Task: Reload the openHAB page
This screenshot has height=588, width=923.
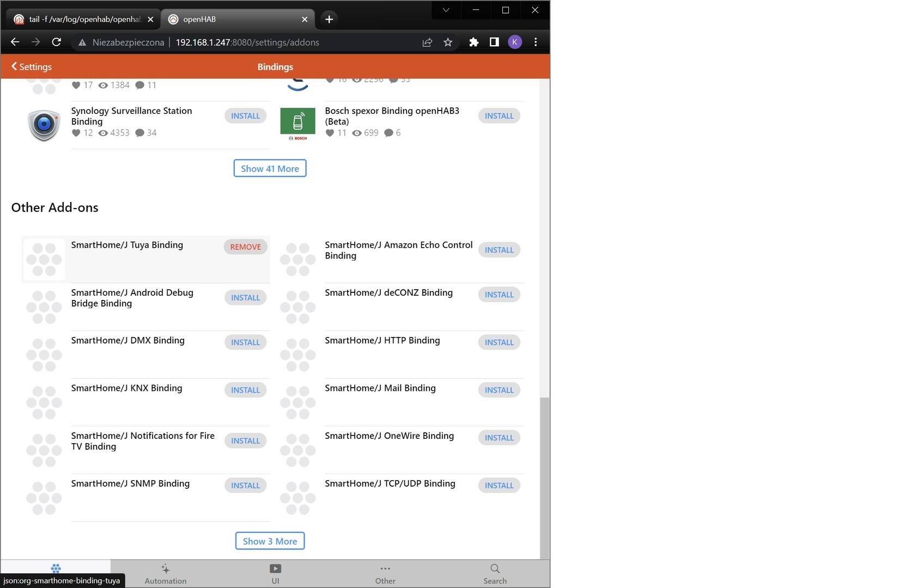Action: (56, 42)
